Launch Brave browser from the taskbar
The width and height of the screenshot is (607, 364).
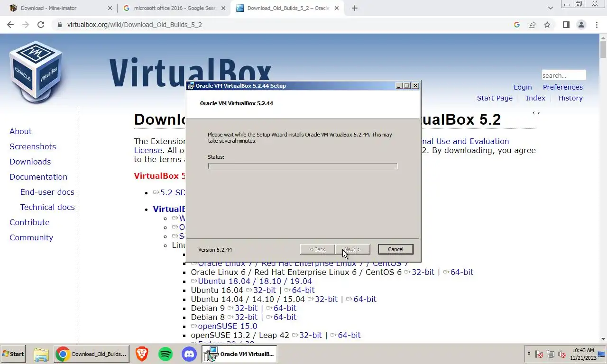click(141, 354)
